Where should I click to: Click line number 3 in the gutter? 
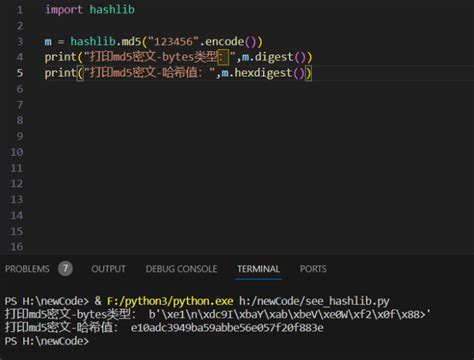click(20, 41)
